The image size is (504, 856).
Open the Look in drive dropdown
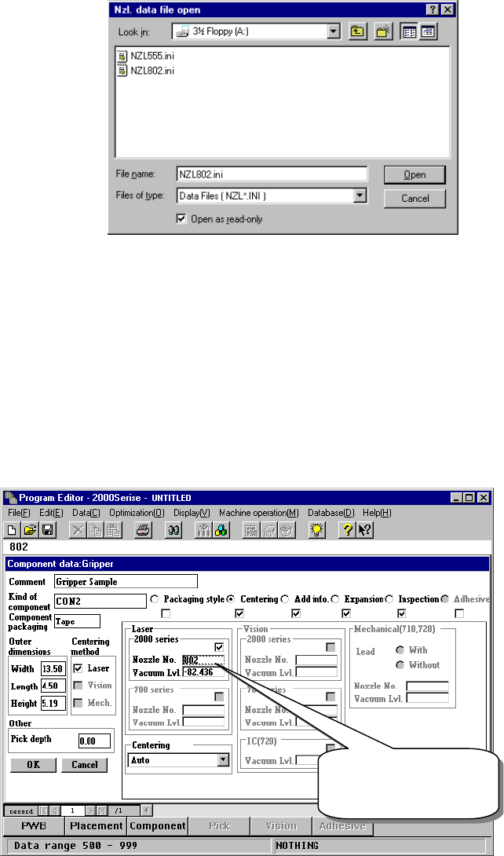334,31
